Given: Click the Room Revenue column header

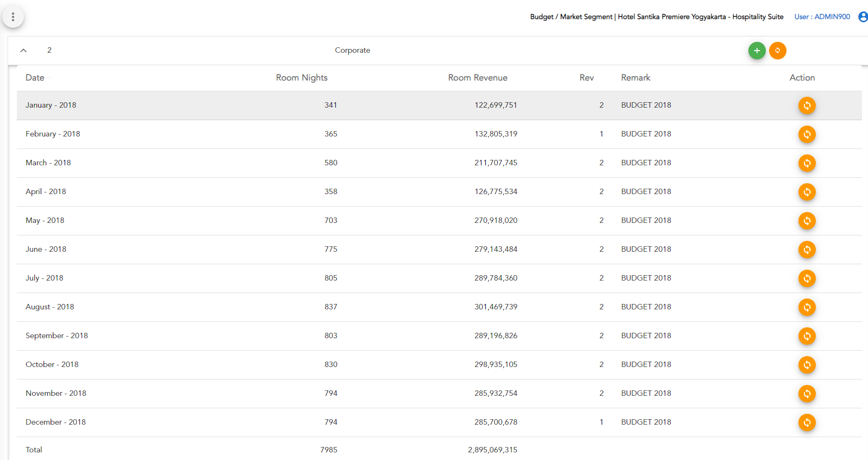Looking at the screenshot, I should point(478,78).
